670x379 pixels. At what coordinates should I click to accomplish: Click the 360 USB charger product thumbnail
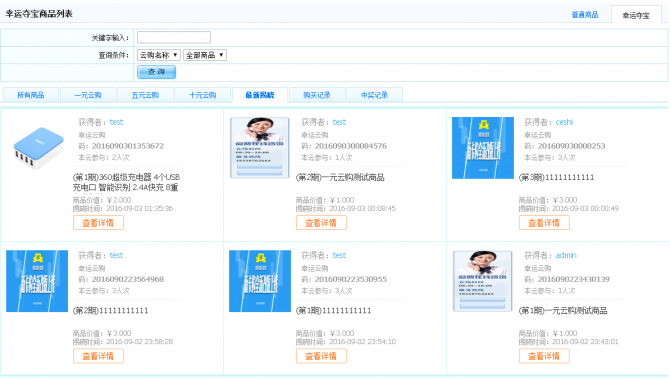coord(38,148)
